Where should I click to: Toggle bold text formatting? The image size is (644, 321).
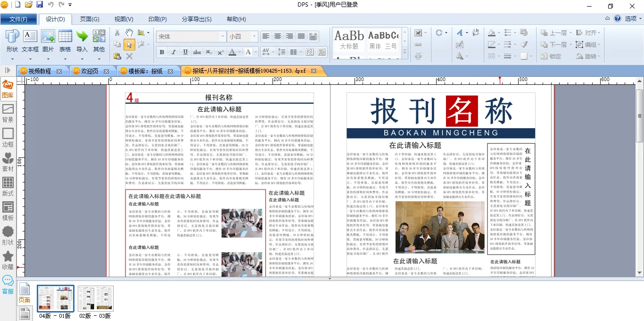pos(162,52)
